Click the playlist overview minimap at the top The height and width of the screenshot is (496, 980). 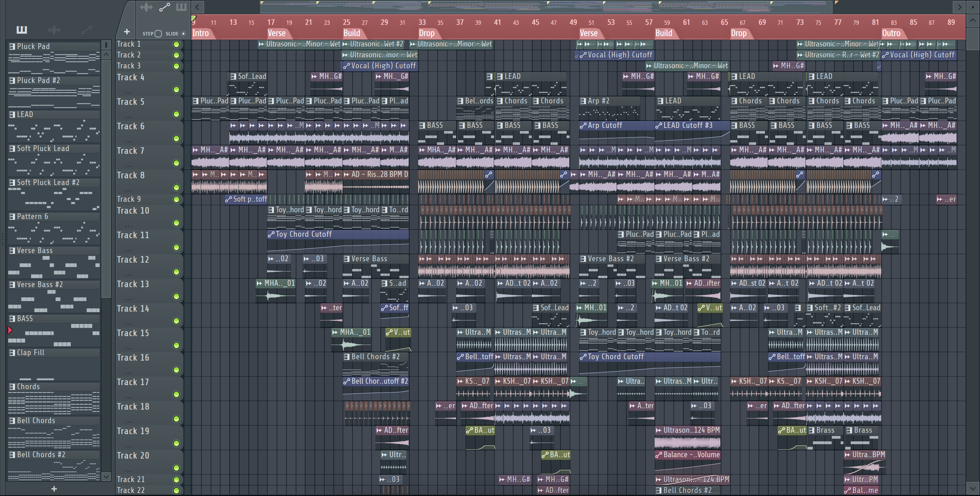click(x=546, y=7)
